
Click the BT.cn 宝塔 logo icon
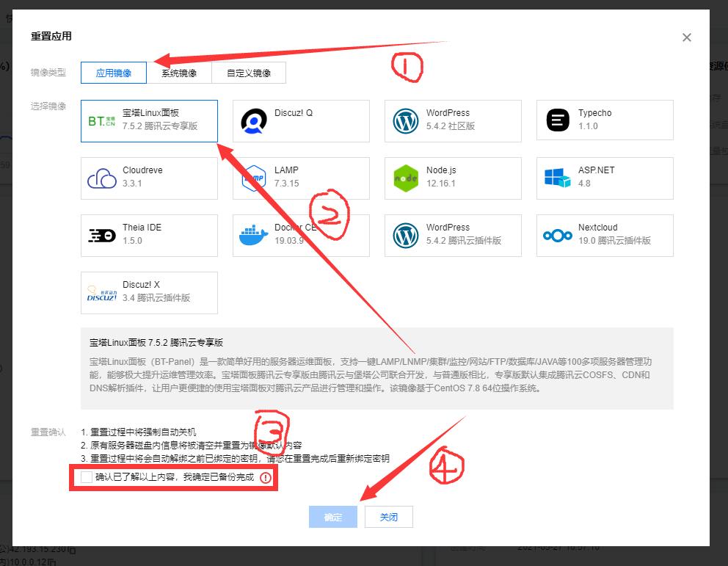[102, 121]
